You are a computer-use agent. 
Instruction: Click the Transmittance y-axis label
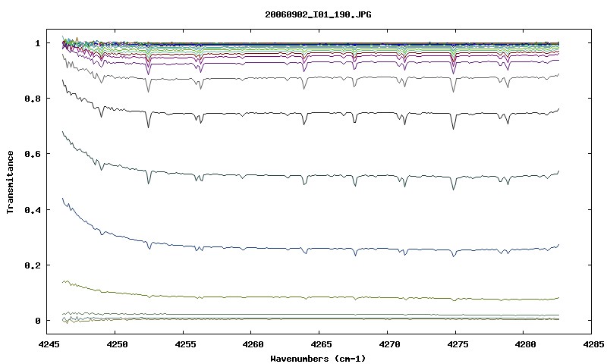(10, 182)
